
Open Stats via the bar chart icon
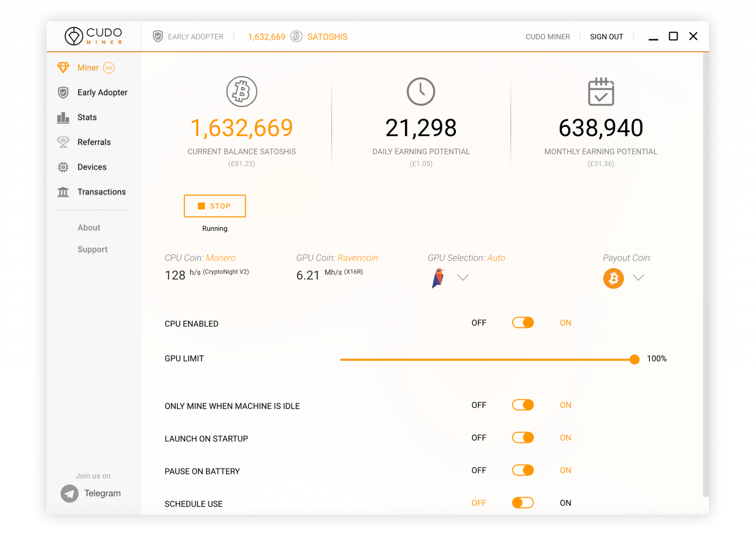[x=63, y=117]
